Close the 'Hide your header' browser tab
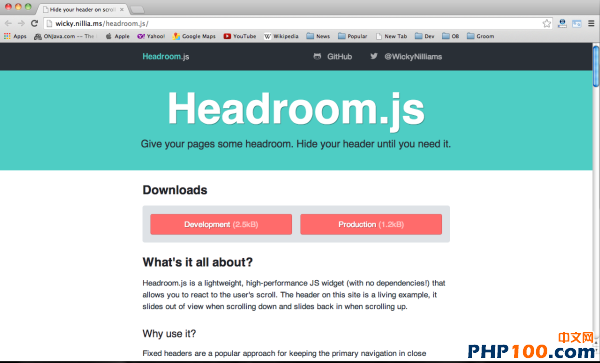Image resolution: width=600 pixels, height=363 pixels. tap(122, 10)
